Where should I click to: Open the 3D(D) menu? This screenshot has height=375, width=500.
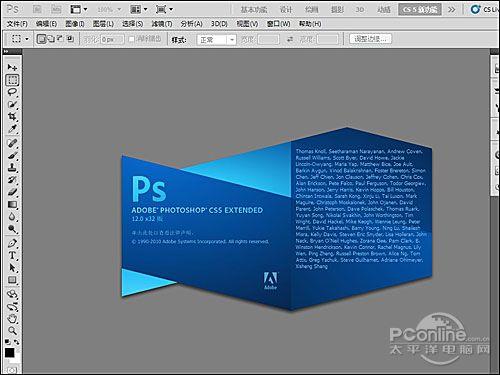(x=219, y=24)
